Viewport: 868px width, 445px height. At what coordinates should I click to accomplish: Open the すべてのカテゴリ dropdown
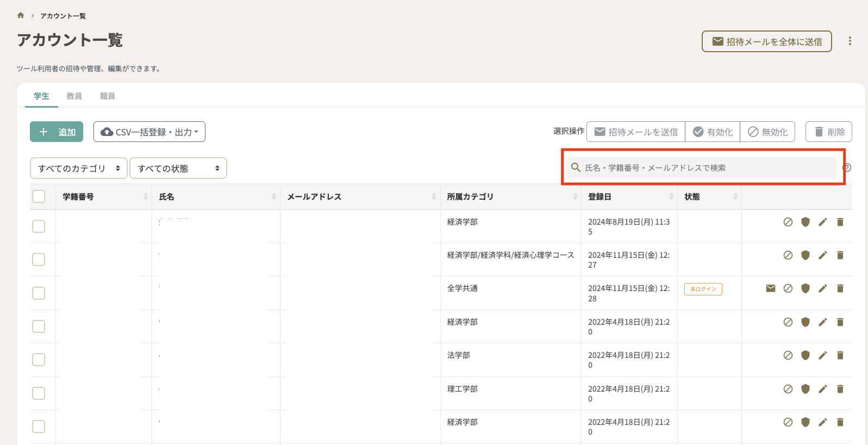click(x=79, y=169)
